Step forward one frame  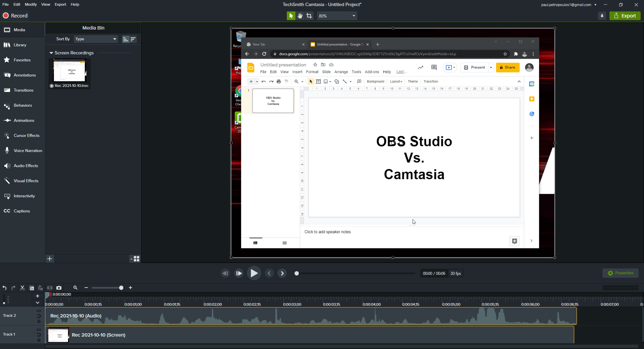[x=239, y=273]
